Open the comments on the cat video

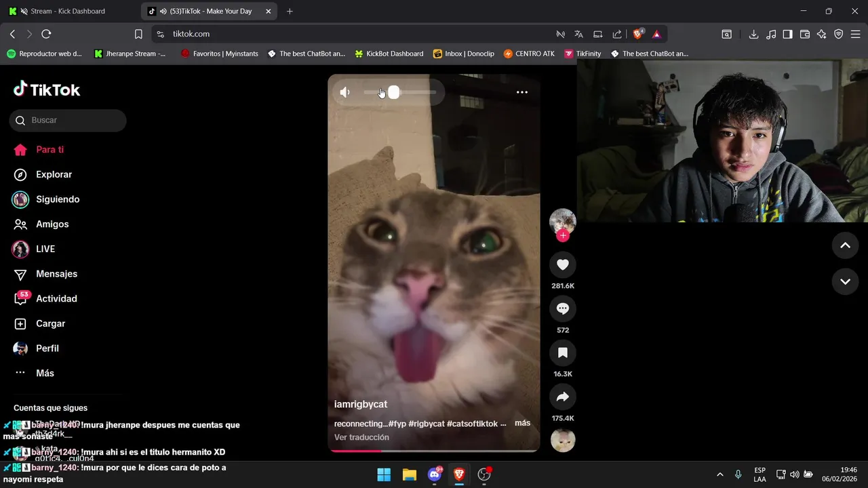point(562,308)
